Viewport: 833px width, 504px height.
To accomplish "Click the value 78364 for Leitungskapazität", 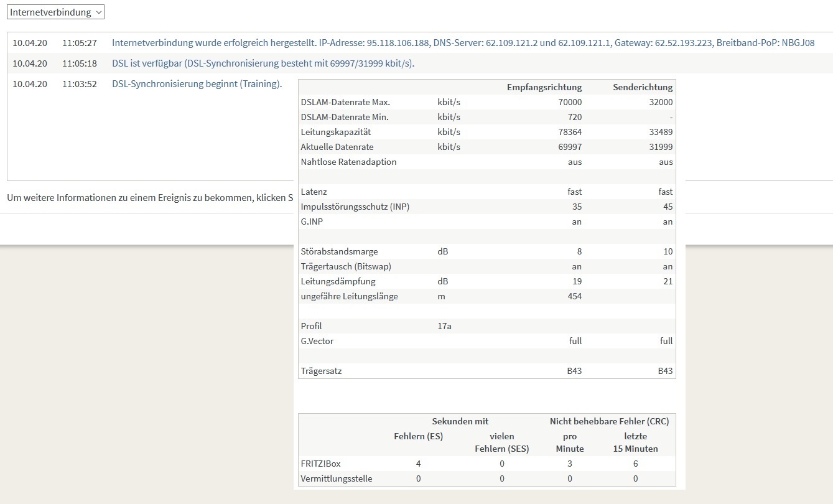I will tap(570, 132).
